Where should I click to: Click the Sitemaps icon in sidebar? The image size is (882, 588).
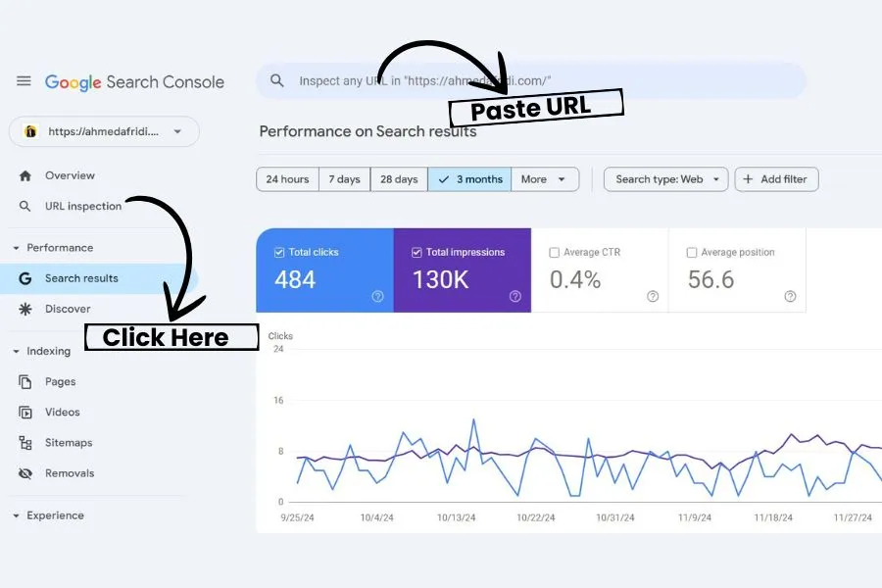pyautogui.click(x=25, y=443)
